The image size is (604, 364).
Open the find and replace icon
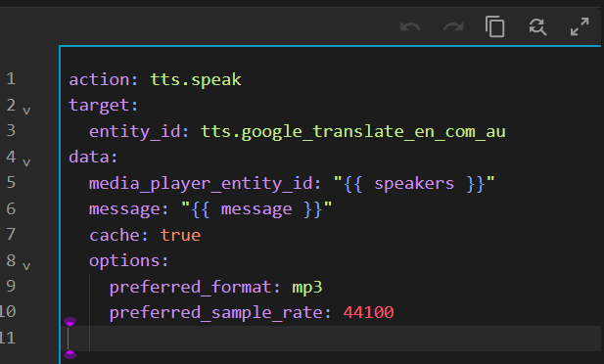tap(537, 27)
